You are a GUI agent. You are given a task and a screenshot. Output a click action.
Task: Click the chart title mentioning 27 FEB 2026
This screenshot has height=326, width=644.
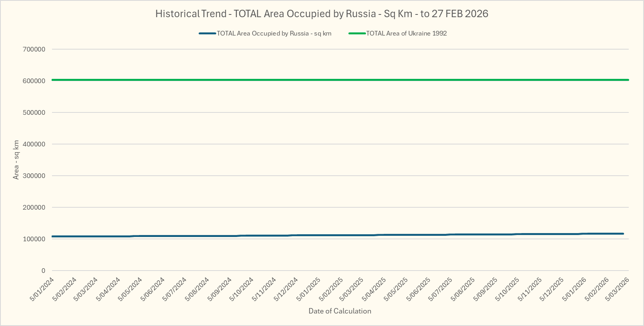pyautogui.click(x=321, y=14)
